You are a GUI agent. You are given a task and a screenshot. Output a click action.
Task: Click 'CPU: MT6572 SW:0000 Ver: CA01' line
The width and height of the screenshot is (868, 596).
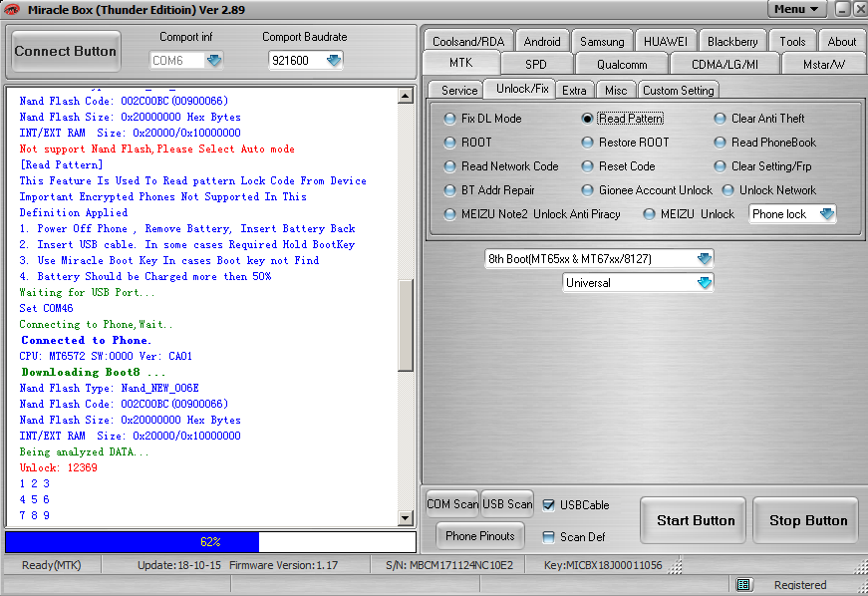(106, 356)
